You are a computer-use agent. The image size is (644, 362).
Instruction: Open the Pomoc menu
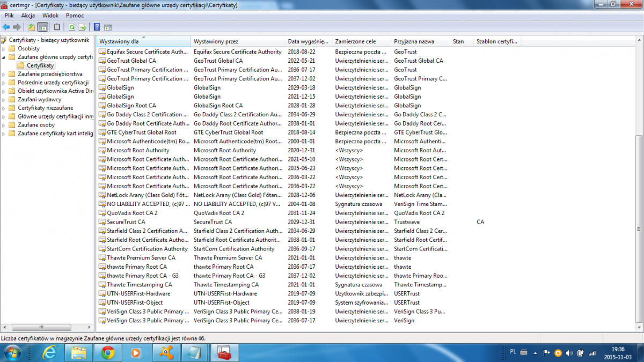(75, 16)
